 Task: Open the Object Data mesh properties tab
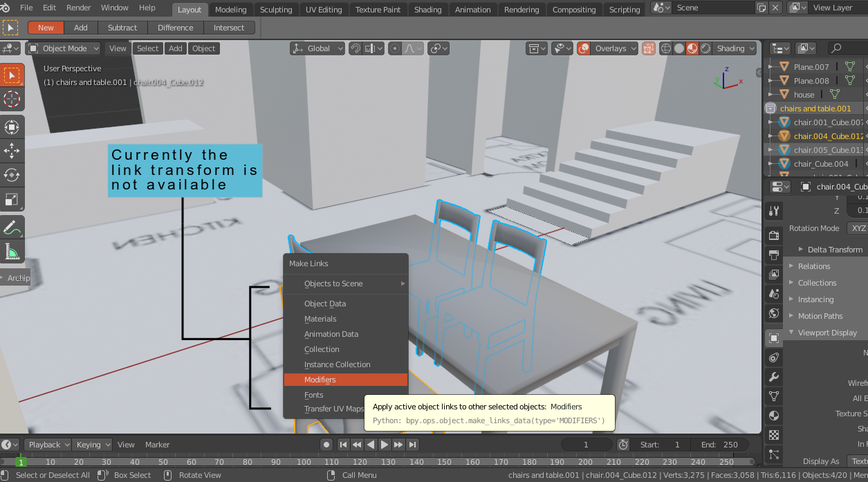tap(774, 396)
